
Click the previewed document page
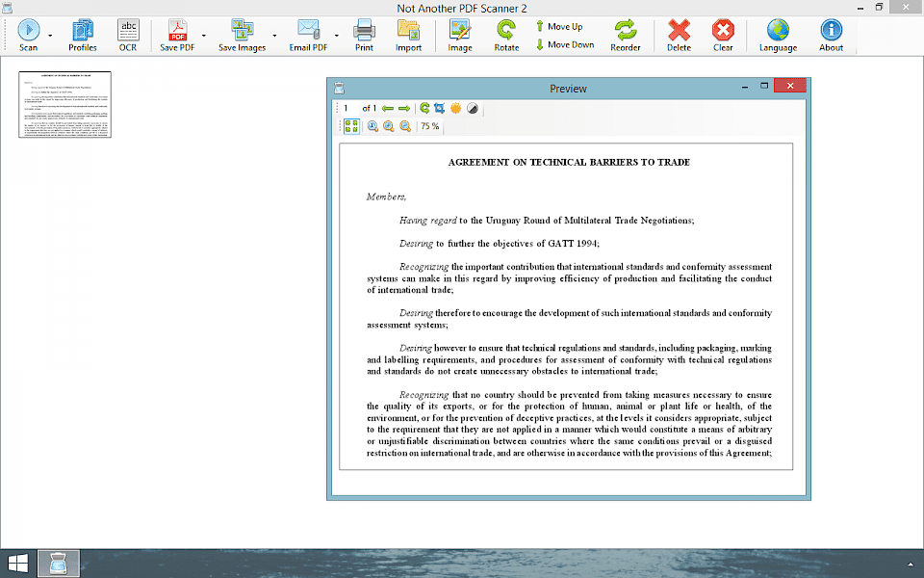[x=566, y=306]
